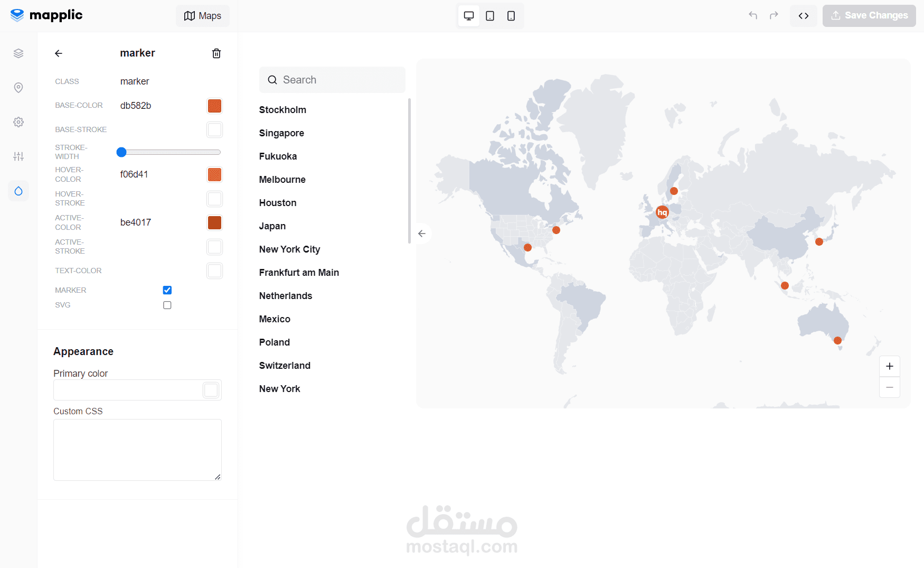
Task: Select Mexico in the location list
Action: click(275, 319)
